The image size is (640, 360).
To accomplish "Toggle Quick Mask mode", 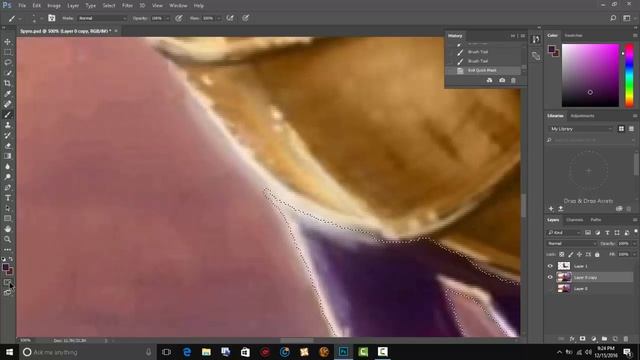I will pos(7,282).
